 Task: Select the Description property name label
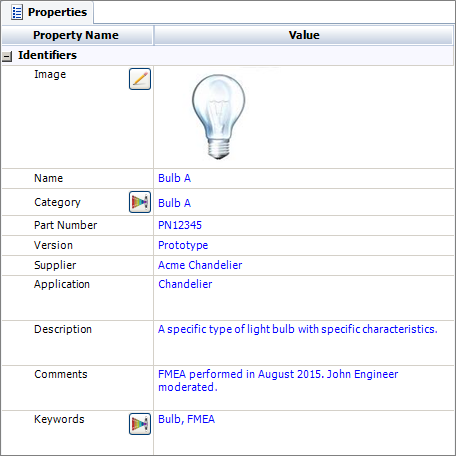tap(63, 329)
